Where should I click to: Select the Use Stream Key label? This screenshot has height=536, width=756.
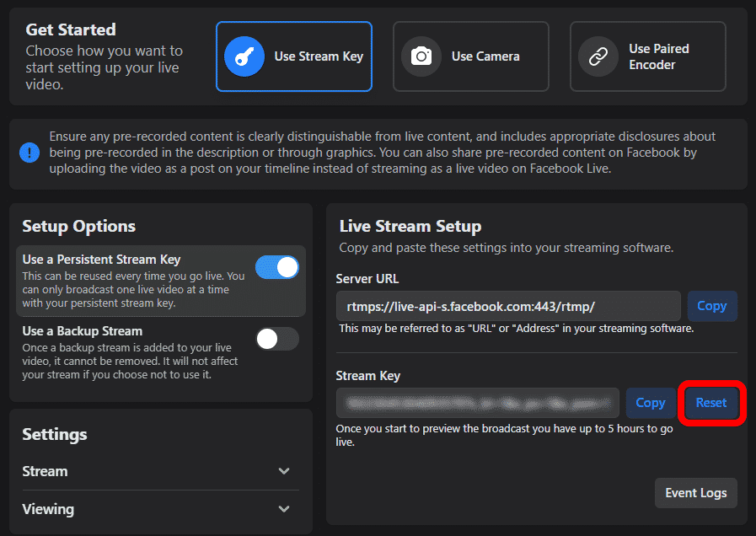pyautogui.click(x=319, y=56)
